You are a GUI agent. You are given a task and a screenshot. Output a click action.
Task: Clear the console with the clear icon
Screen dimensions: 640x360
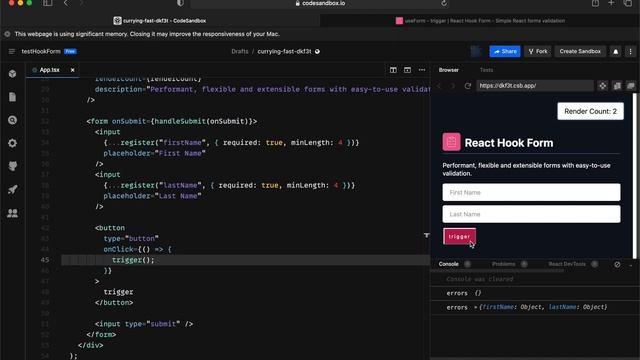[617, 264]
